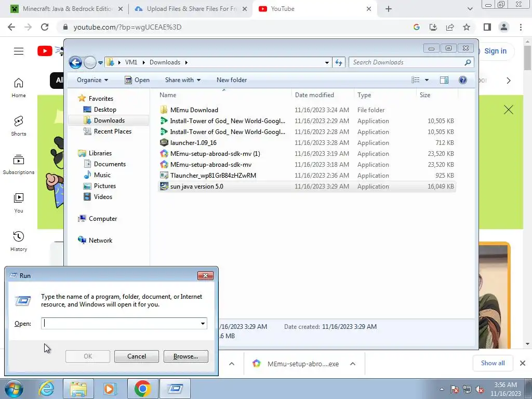Viewport: 532px width, 399px height.
Task: Open YouTube Shorts in sidebar
Action: tap(19, 126)
